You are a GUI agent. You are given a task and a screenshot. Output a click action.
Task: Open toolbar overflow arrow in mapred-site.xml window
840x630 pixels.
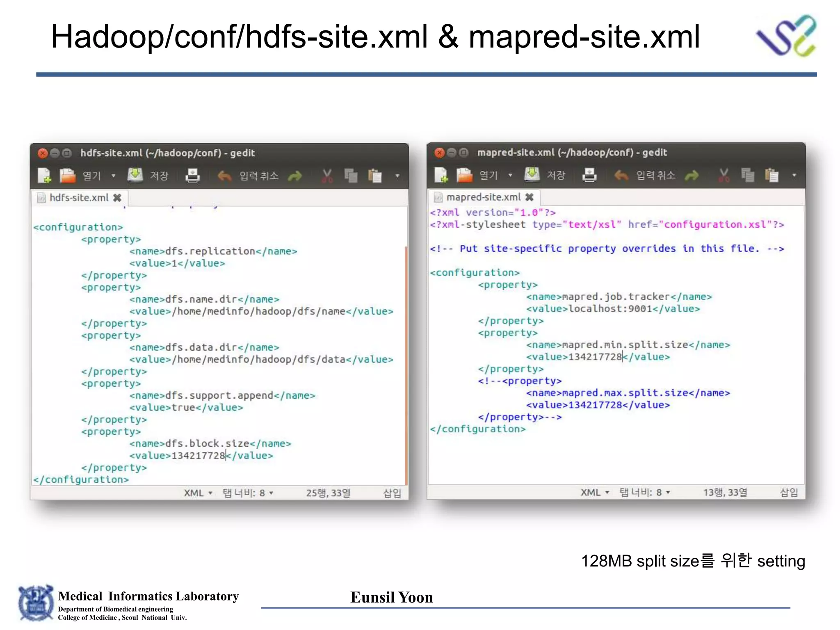pos(794,175)
